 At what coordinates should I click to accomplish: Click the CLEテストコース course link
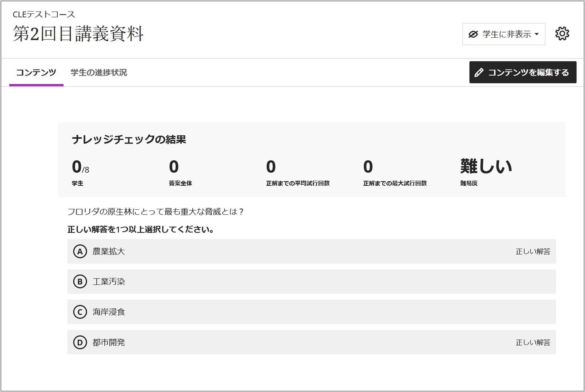(44, 14)
